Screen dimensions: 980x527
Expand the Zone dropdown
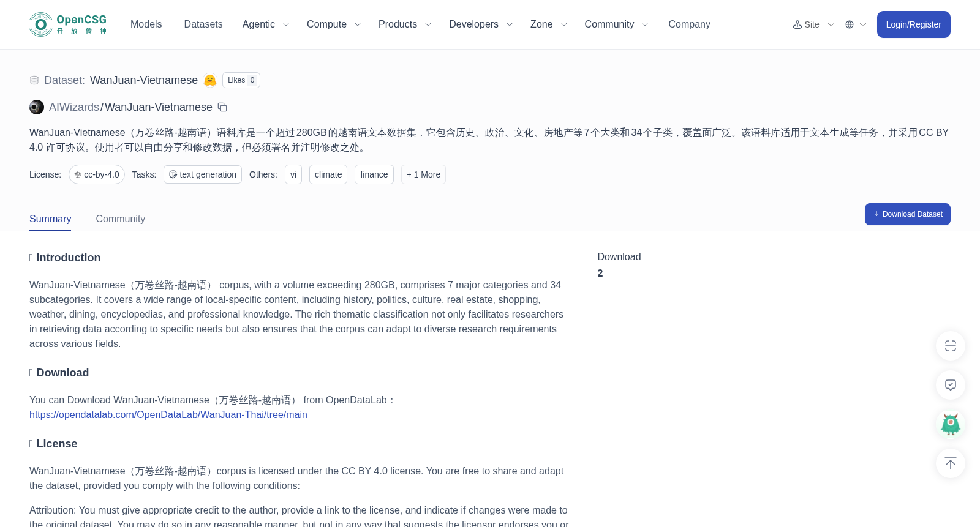549,24
